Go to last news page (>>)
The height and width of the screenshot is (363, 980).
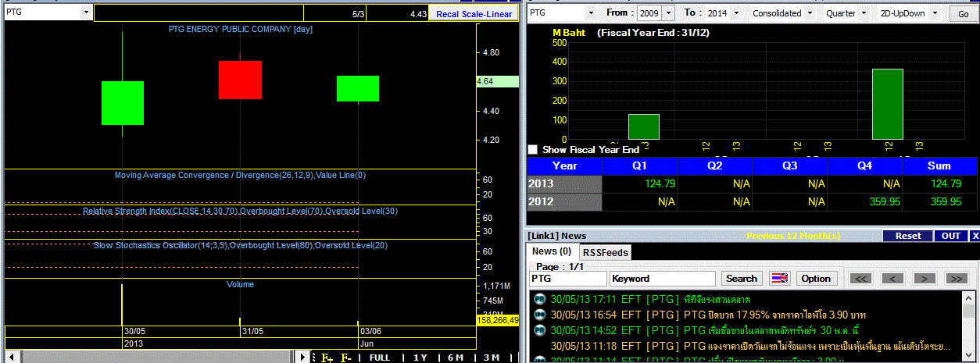[x=956, y=279]
